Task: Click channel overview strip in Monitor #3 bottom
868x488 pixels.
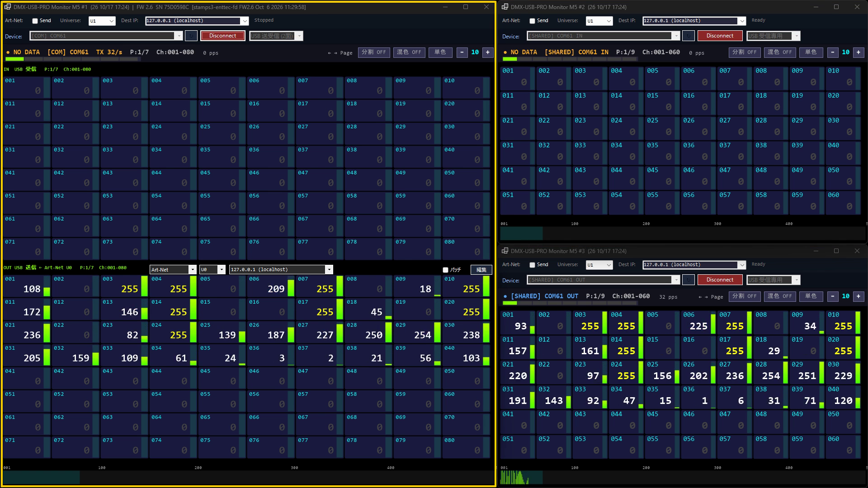Action: pyautogui.click(x=683, y=477)
